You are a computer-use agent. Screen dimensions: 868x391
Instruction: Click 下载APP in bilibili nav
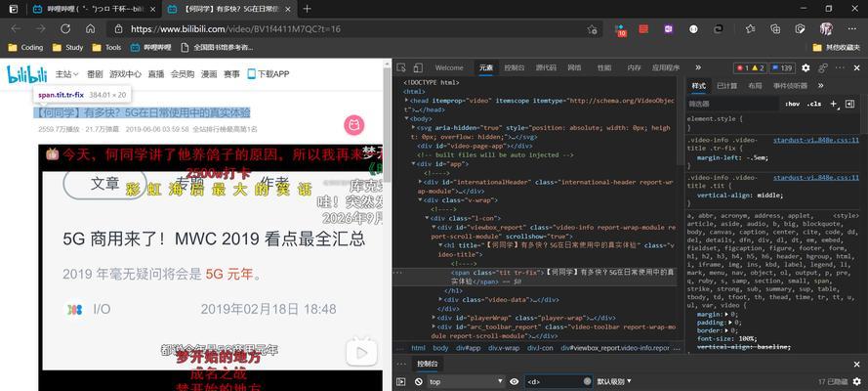click(268, 74)
